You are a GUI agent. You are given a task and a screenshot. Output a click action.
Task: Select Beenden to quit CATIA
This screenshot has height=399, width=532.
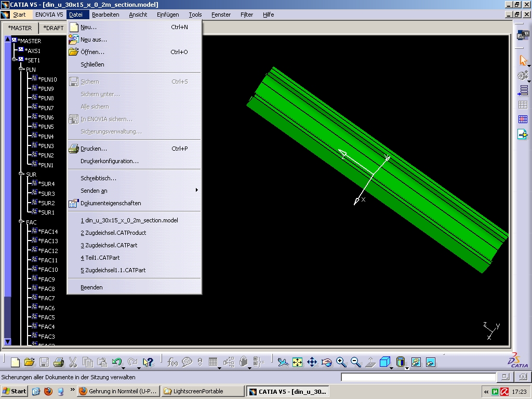tap(135, 287)
